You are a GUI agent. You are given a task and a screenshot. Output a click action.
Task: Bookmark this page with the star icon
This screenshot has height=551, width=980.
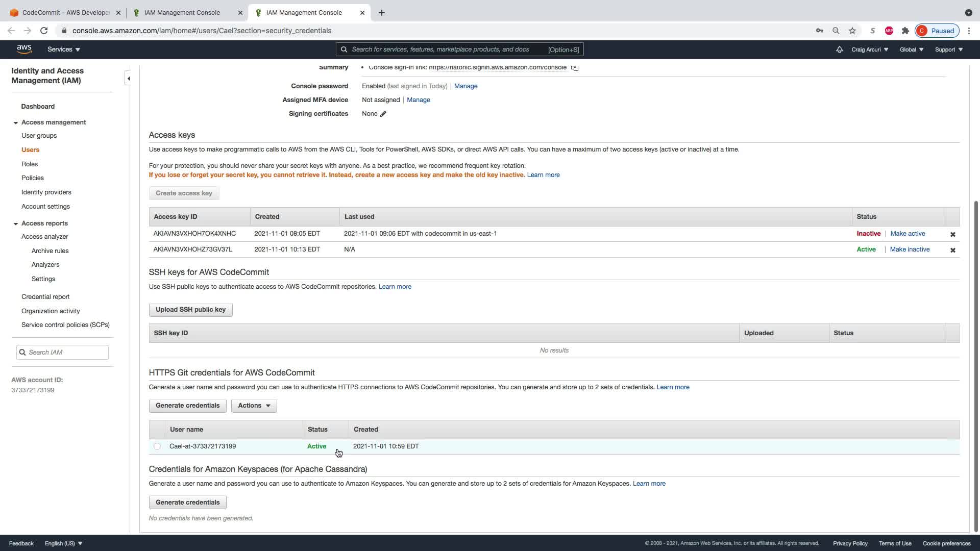(x=852, y=31)
